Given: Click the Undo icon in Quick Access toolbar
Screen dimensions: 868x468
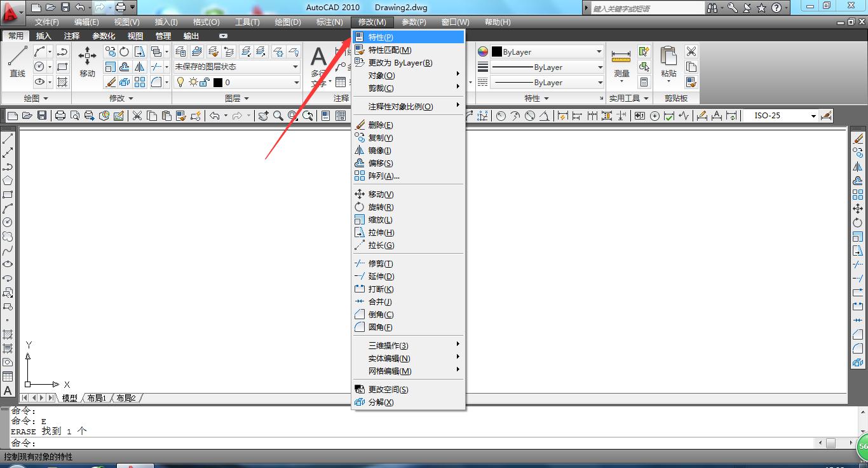Looking at the screenshot, I should pos(79,7).
